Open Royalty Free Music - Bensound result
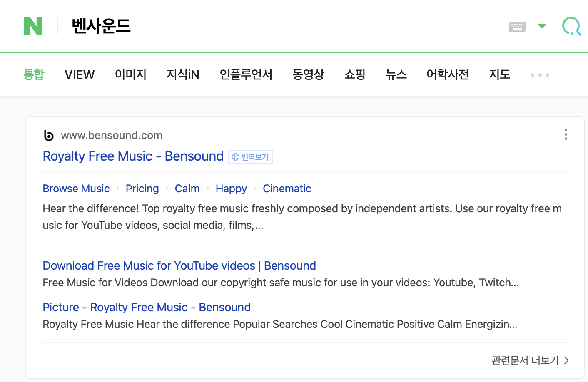The width and height of the screenshot is (588, 382). (133, 156)
